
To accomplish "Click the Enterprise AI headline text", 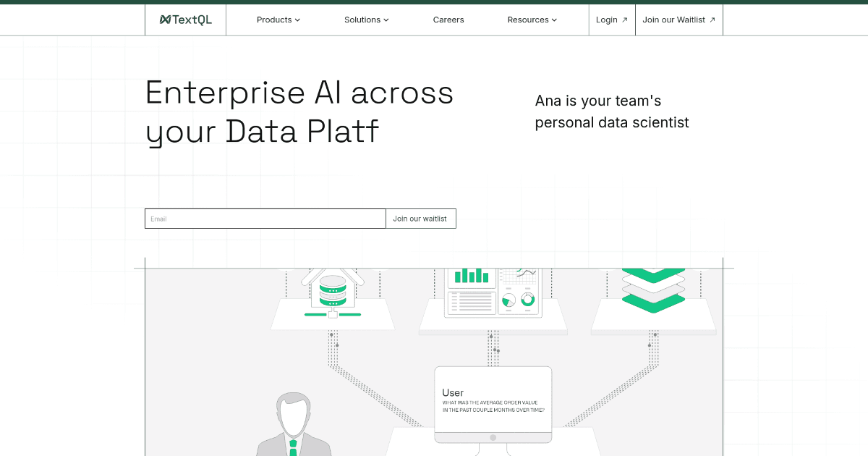I will (x=299, y=112).
